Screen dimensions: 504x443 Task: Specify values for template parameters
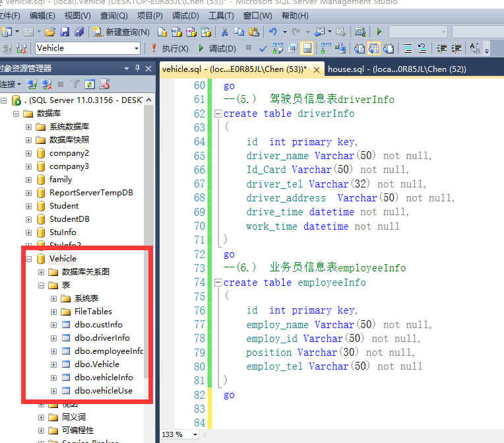pos(474,49)
